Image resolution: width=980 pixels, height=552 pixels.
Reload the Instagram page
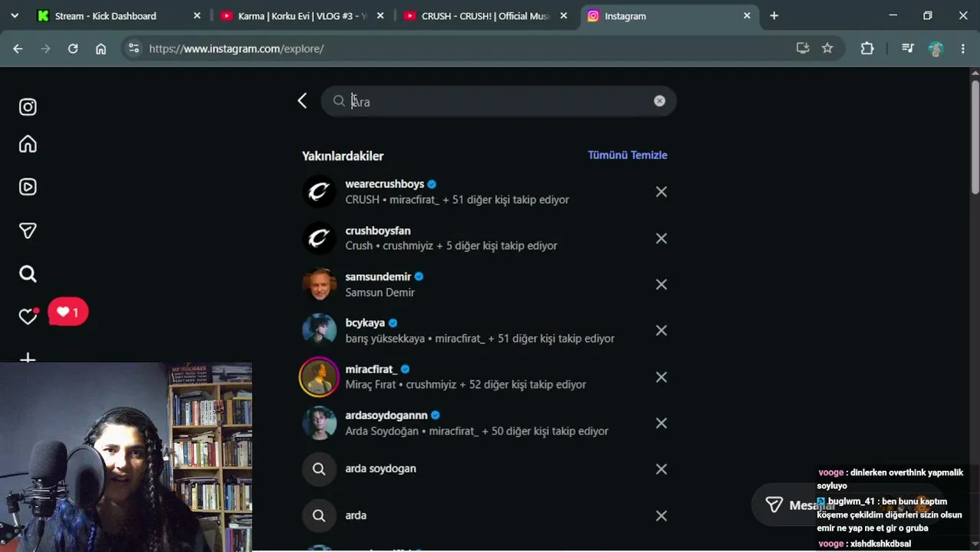tap(73, 48)
